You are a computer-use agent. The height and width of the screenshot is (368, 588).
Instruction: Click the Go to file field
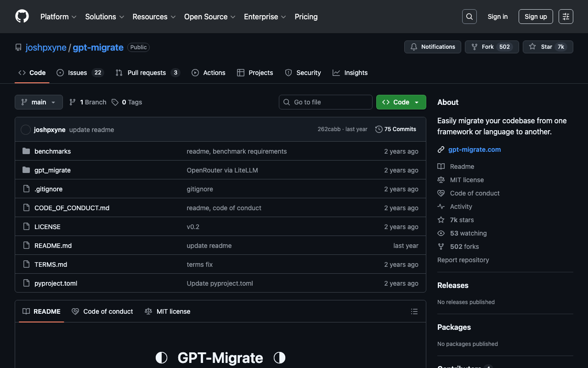(325, 102)
